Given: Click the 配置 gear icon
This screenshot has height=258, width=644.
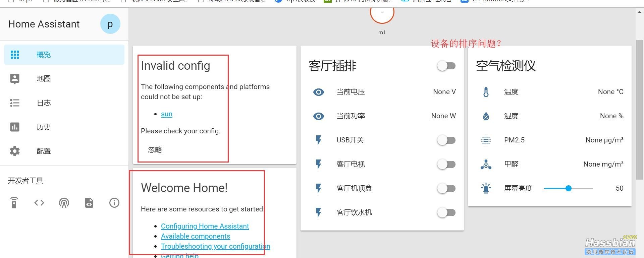Looking at the screenshot, I should tap(15, 151).
